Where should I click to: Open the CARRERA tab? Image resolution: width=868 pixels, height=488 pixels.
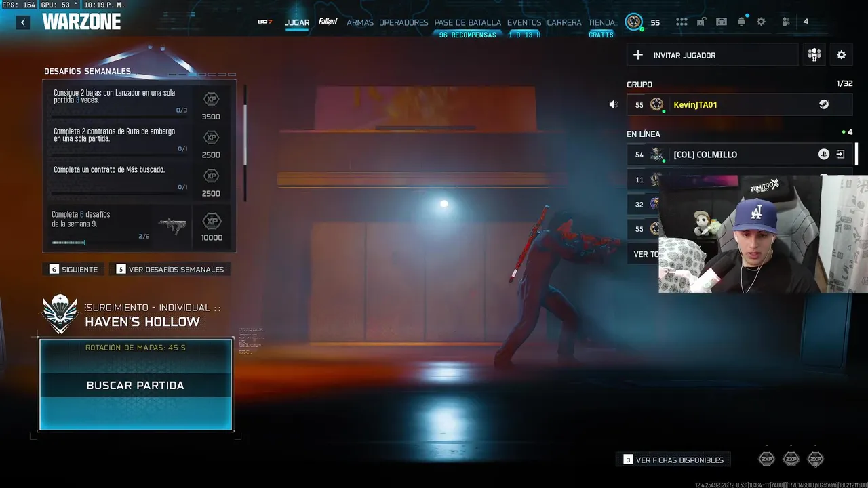point(564,22)
